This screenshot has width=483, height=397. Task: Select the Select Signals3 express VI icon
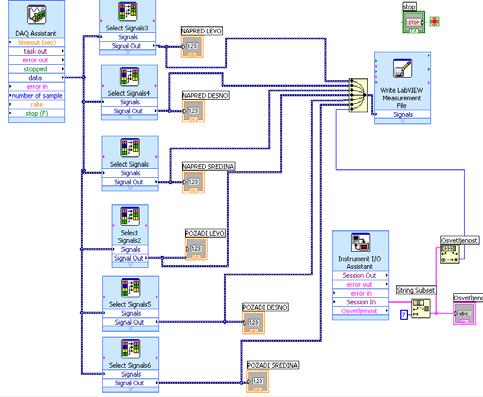pyautogui.click(x=128, y=11)
